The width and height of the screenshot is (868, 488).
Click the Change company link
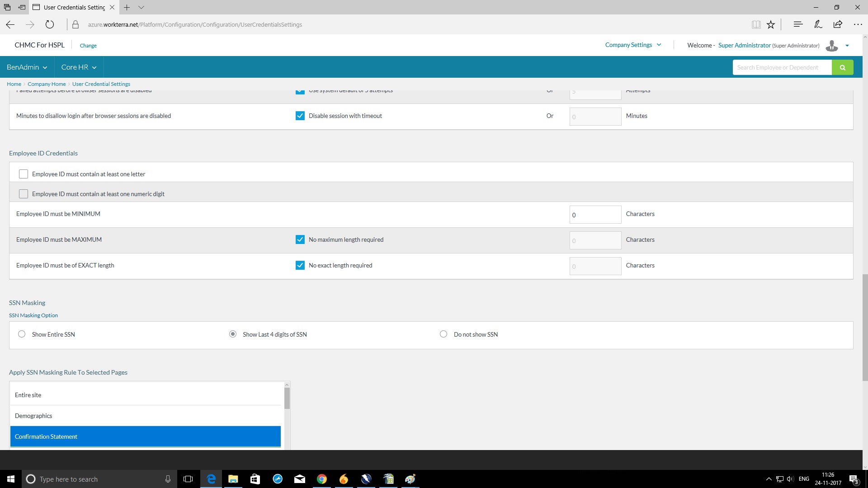pos(88,46)
